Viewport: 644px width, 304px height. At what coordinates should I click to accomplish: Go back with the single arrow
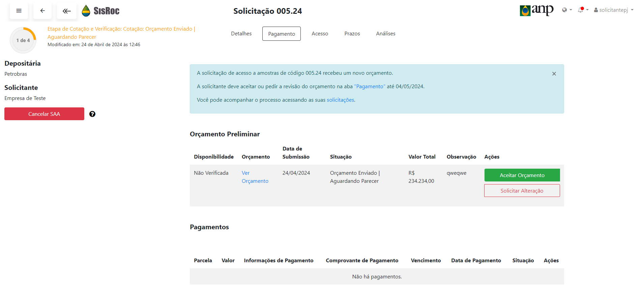[x=42, y=11]
